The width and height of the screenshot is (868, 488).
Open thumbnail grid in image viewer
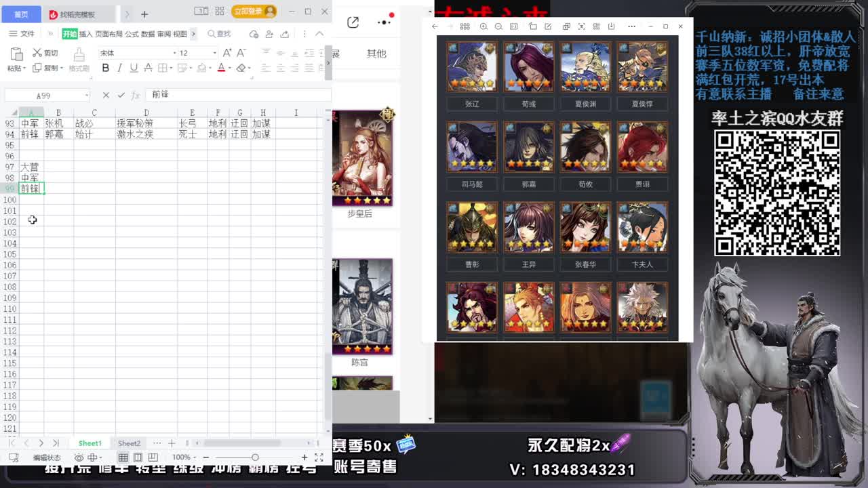click(x=465, y=26)
